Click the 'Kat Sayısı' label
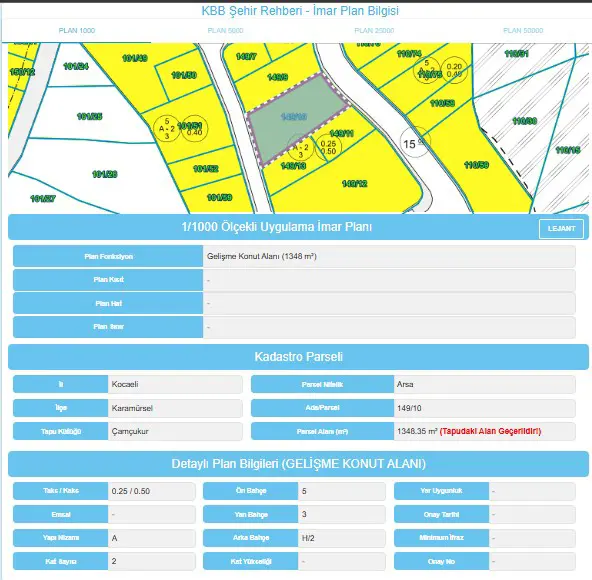This screenshot has height=580, width=592. pyautogui.click(x=61, y=561)
